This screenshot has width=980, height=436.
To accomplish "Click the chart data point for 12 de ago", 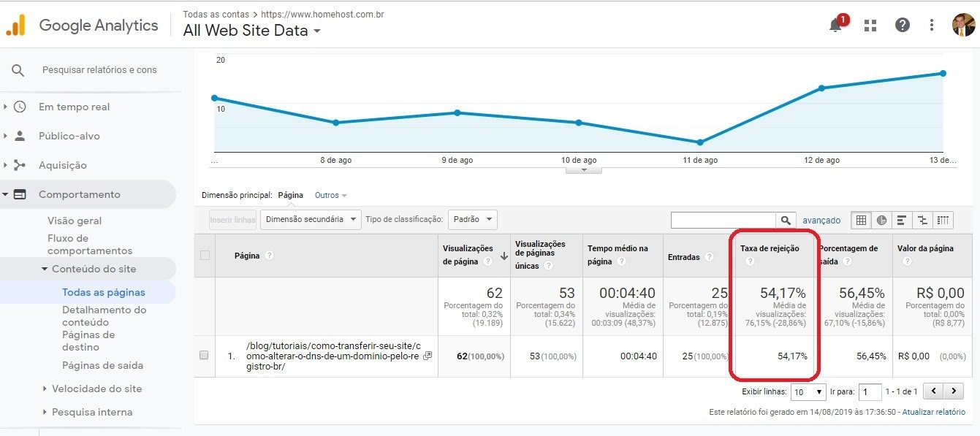I will pos(821,88).
